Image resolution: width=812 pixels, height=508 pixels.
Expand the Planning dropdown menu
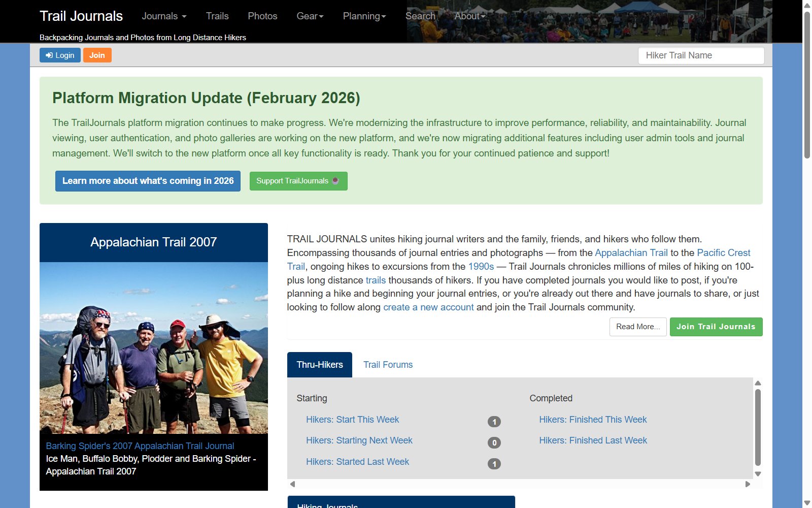[x=364, y=16]
